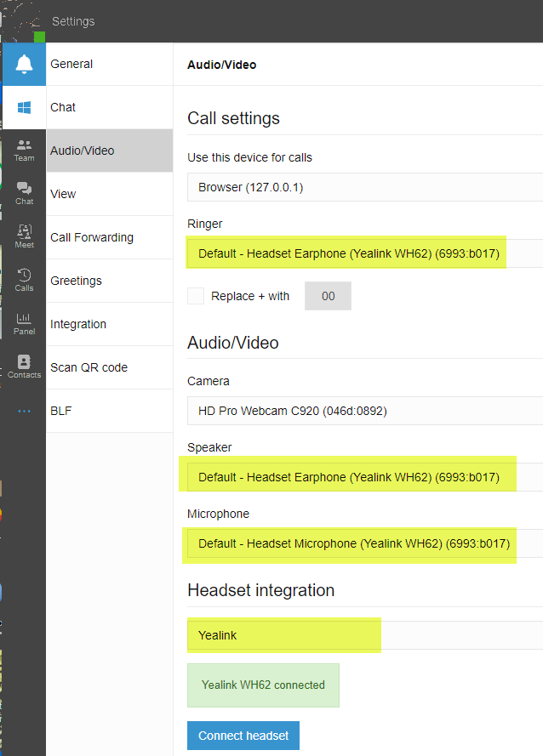Click the Windows logo sidebar icon

tap(24, 107)
